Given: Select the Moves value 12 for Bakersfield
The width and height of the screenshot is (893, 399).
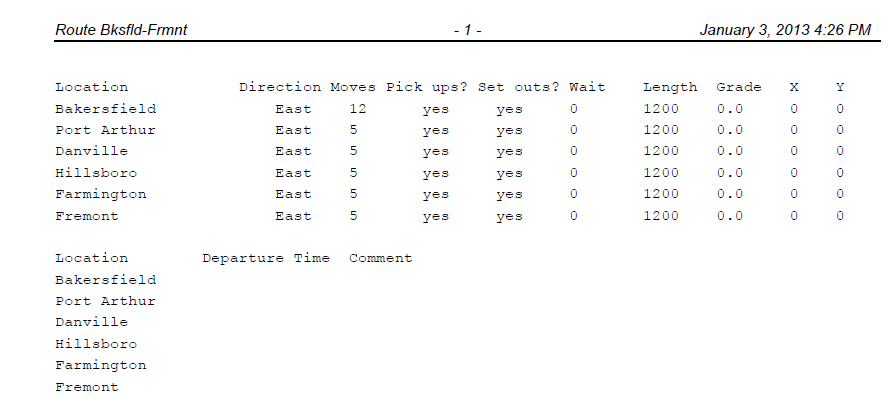Looking at the screenshot, I should [358, 109].
